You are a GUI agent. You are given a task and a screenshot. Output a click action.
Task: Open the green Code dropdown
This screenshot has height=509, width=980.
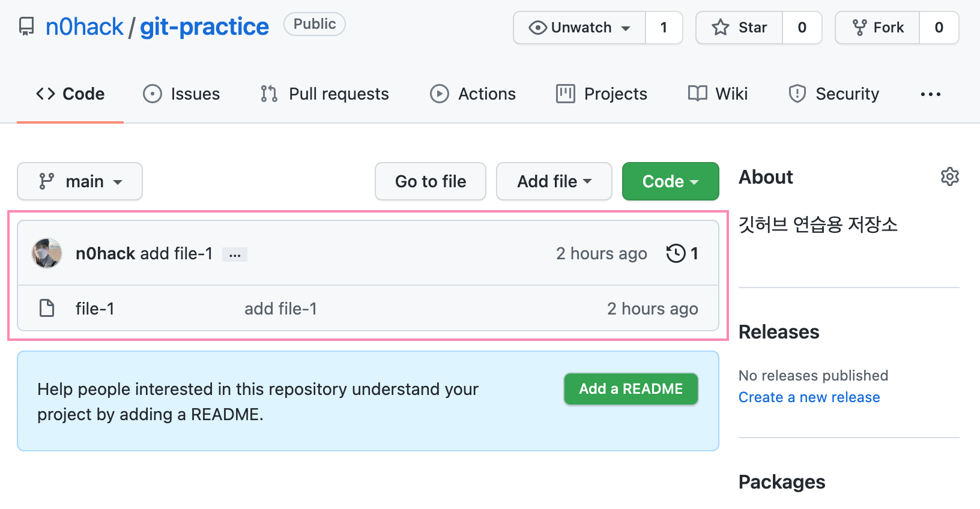coord(671,181)
